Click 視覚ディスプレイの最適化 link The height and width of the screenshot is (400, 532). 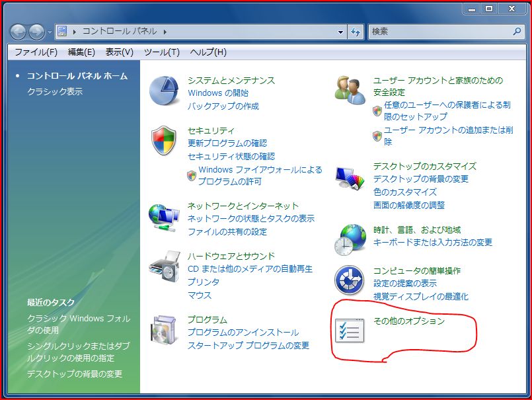(421, 297)
